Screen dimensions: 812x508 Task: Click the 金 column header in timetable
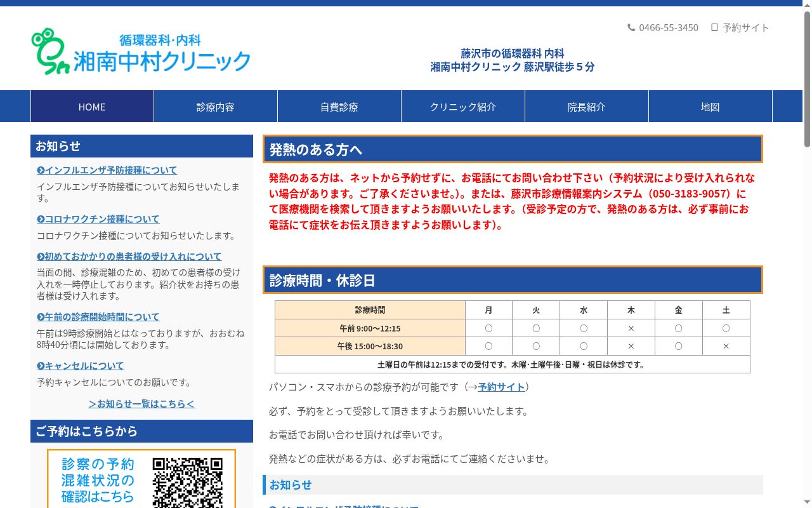[x=679, y=310]
